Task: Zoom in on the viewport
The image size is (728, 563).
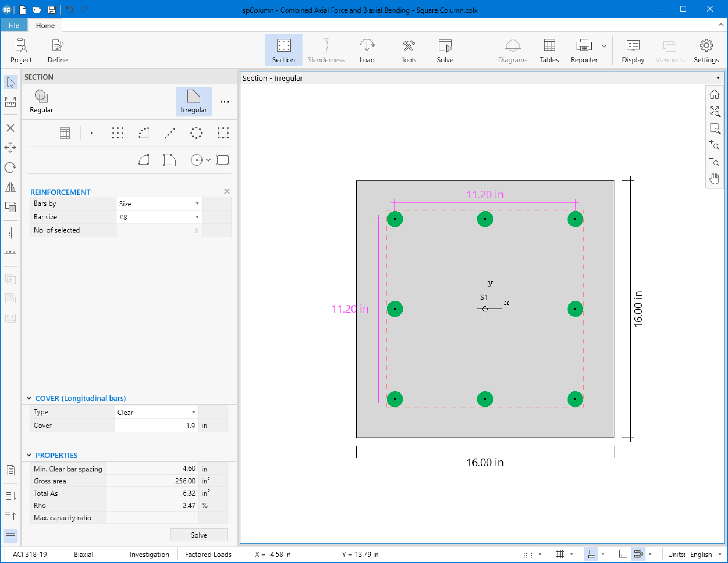Action: click(714, 145)
